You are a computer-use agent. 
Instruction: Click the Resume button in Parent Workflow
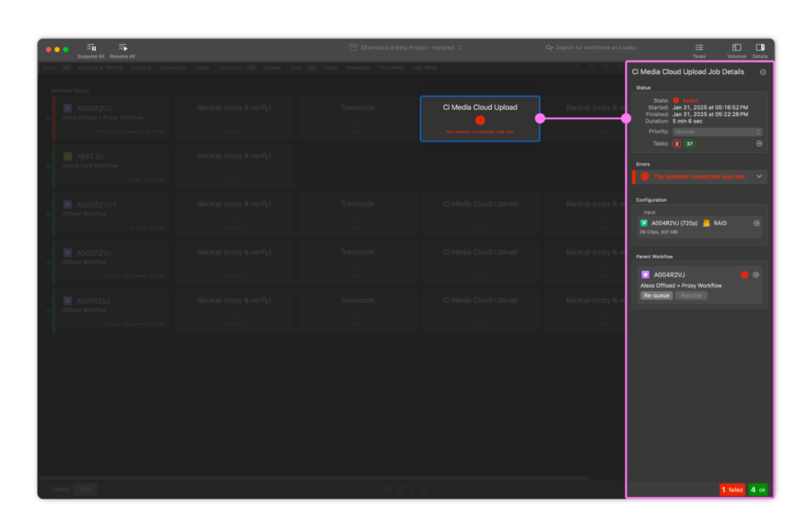point(691,296)
